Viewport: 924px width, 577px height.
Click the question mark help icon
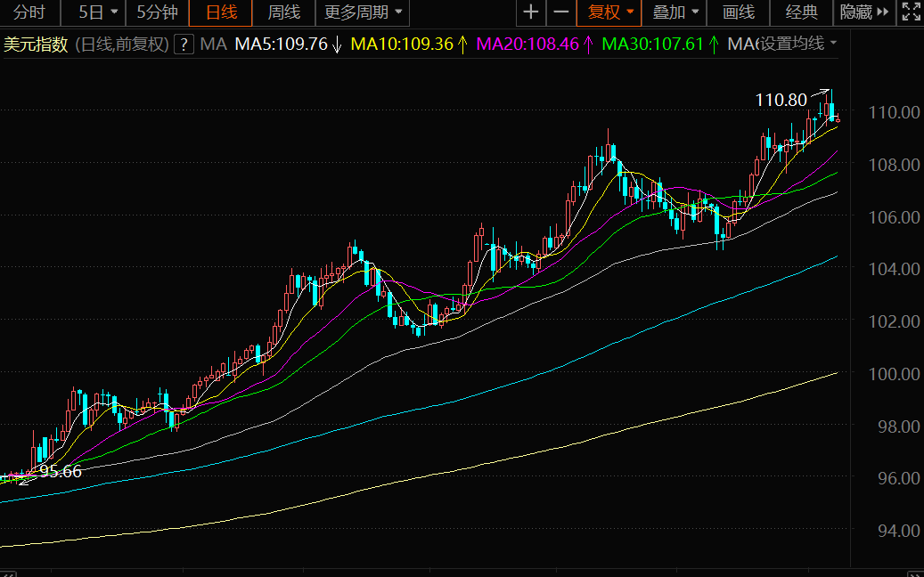pos(184,44)
